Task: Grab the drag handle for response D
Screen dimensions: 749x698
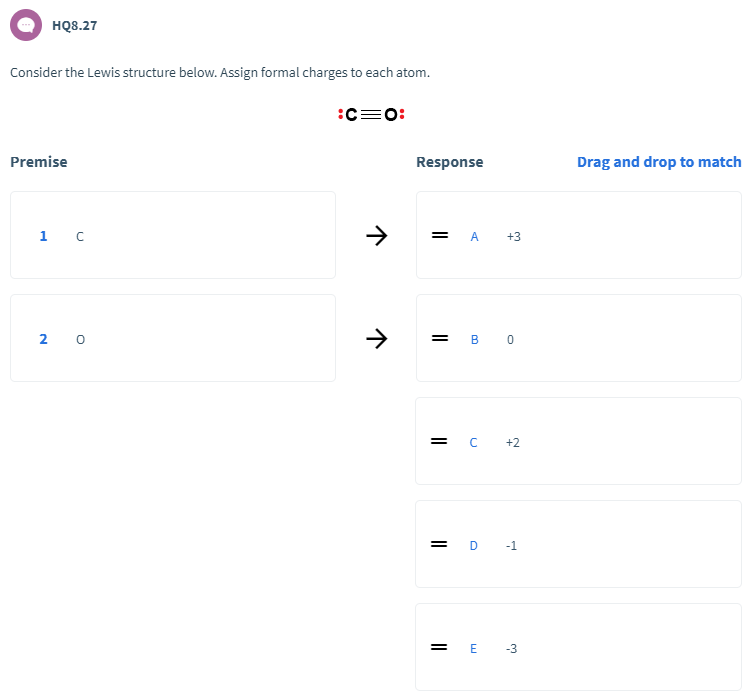Action: pyautogui.click(x=438, y=545)
